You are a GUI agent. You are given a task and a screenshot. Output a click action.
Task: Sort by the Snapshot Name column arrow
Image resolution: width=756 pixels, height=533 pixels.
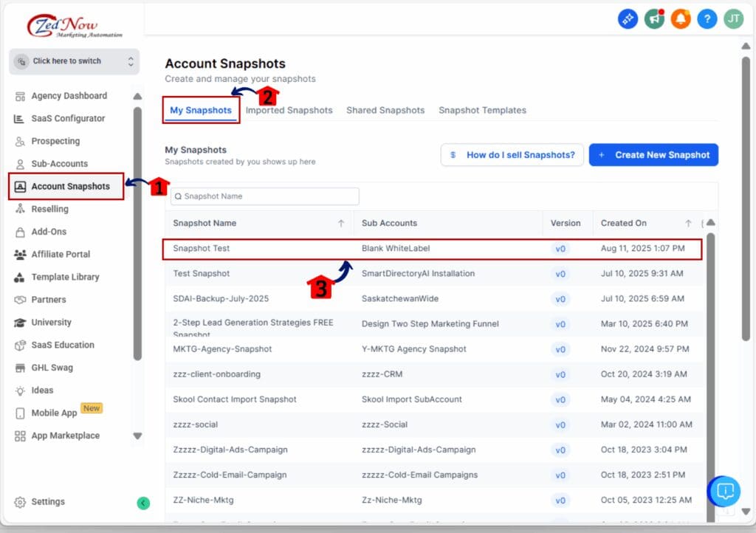pyautogui.click(x=340, y=223)
